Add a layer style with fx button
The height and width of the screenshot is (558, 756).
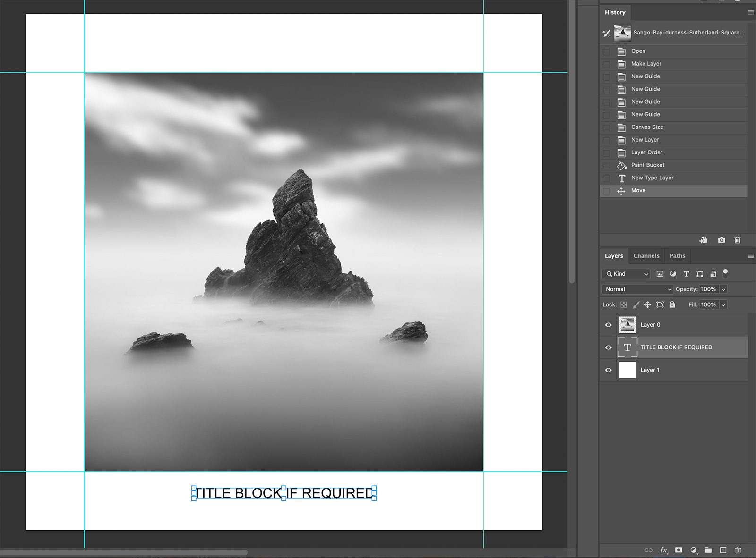664,550
